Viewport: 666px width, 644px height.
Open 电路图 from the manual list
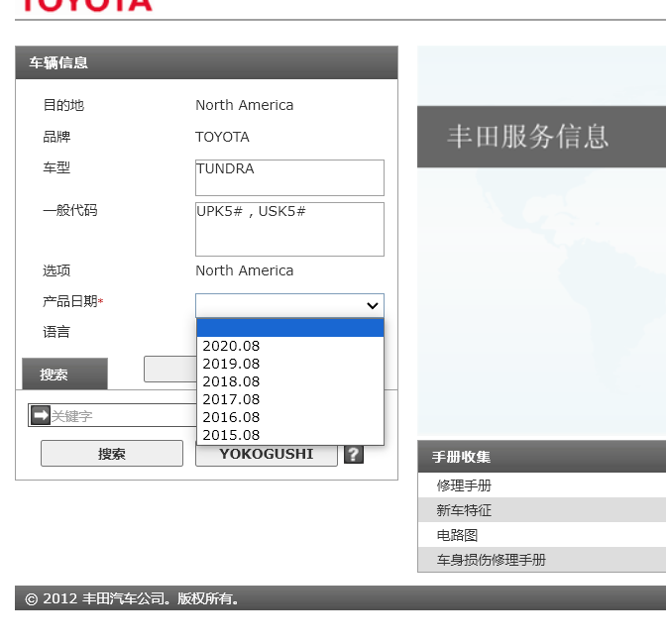[x=458, y=535]
